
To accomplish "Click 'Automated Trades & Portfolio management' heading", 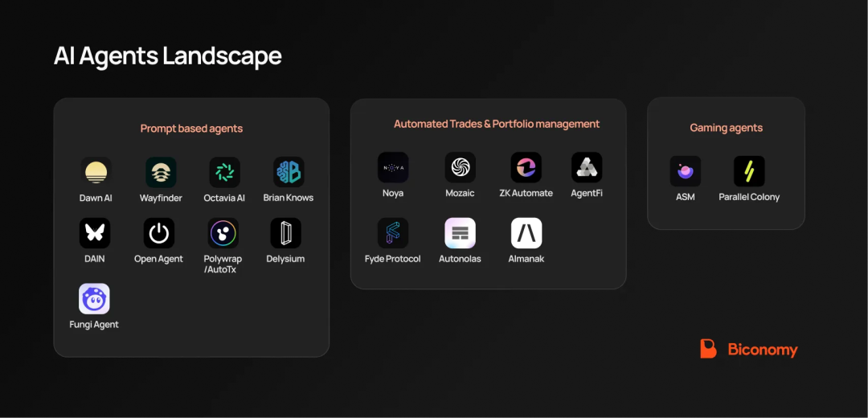I will click(x=497, y=124).
